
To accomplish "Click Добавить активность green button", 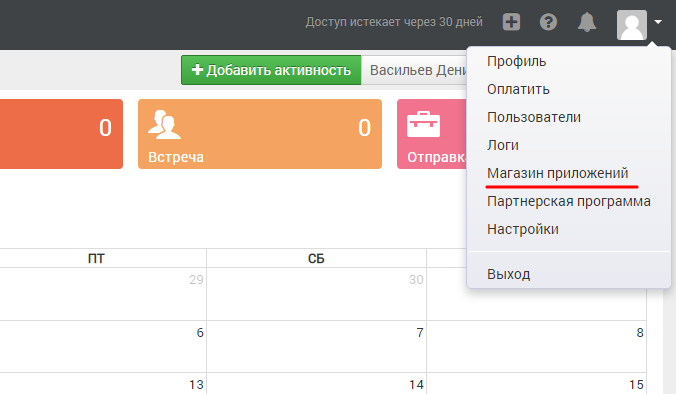I will tap(271, 70).
